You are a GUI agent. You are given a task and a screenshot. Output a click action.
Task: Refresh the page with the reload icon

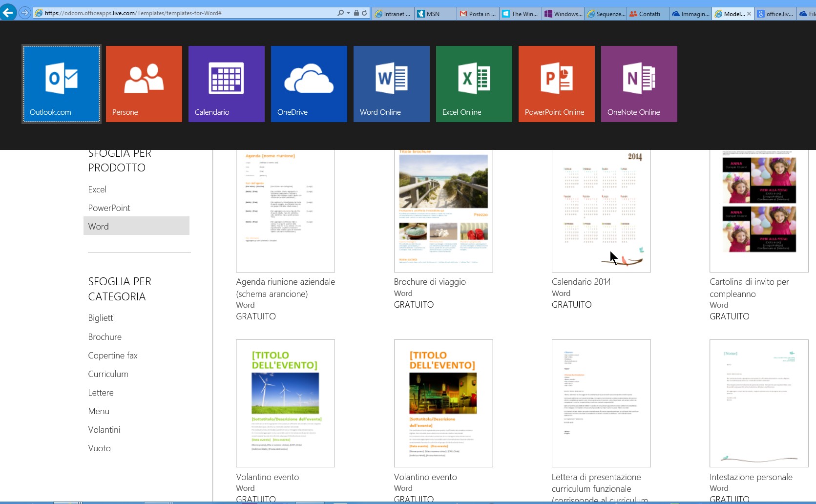[x=364, y=13]
